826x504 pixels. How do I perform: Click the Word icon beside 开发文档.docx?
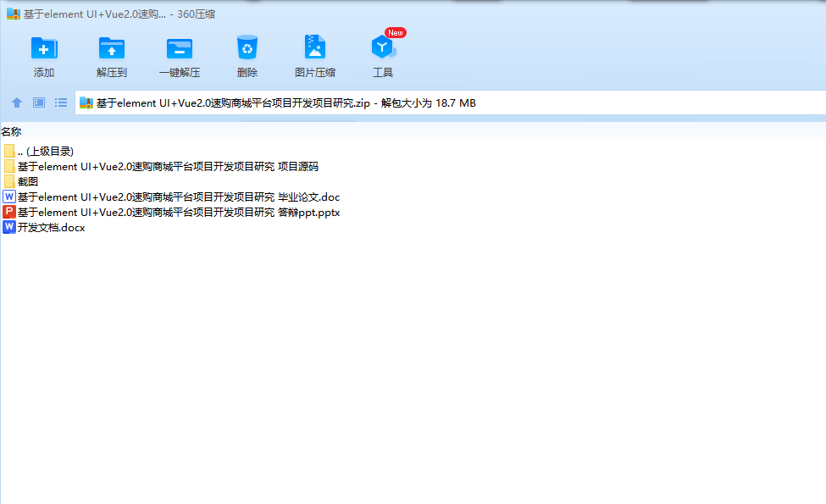click(9, 228)
